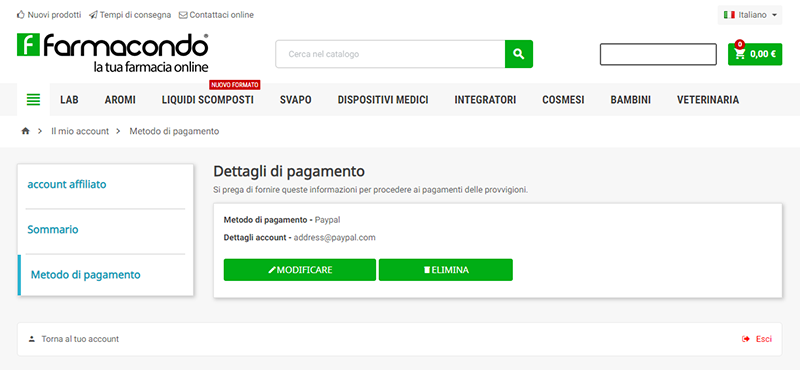Open the SVAPO menu
The width and height of the screenshot is (800, 370).
click(x=295, y=100)
